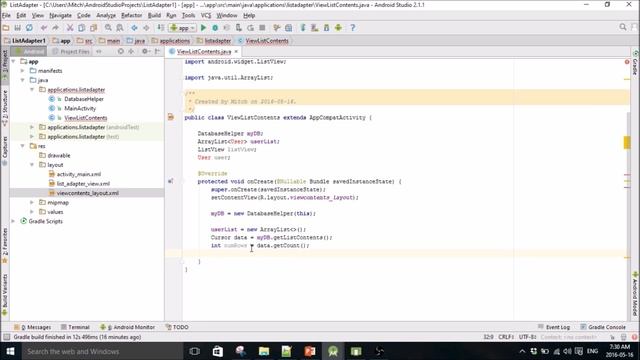Screen dimensions: 640x360
Task: Collapse the res folder node
Action: 23,146
